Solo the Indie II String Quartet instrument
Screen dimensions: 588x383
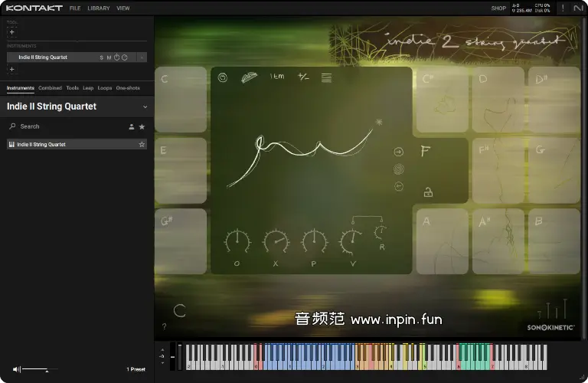tap(101, 57)
